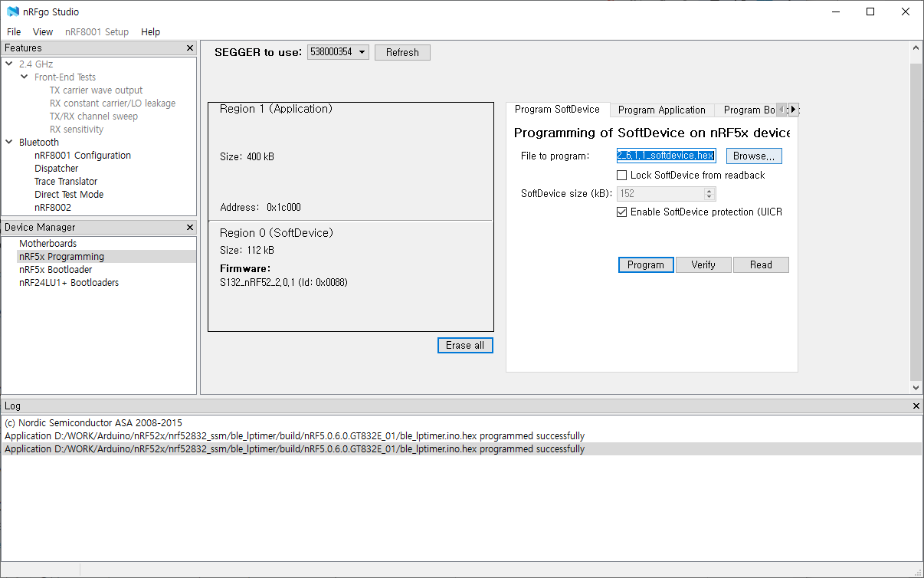This screenshot has width=924, height=578.
Task: Click the Erase all button
Action: tap(465, 345)
